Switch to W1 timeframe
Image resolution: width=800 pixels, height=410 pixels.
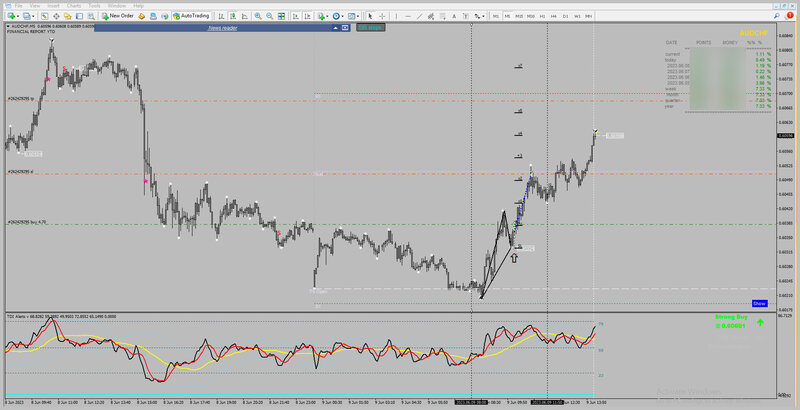tap(577, 16)
